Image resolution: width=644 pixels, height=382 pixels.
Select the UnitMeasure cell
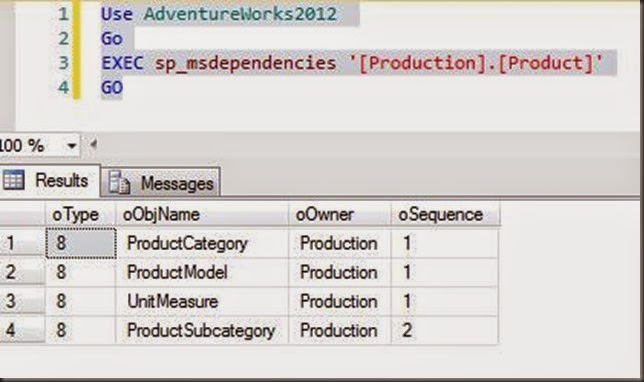click(202, 301)
